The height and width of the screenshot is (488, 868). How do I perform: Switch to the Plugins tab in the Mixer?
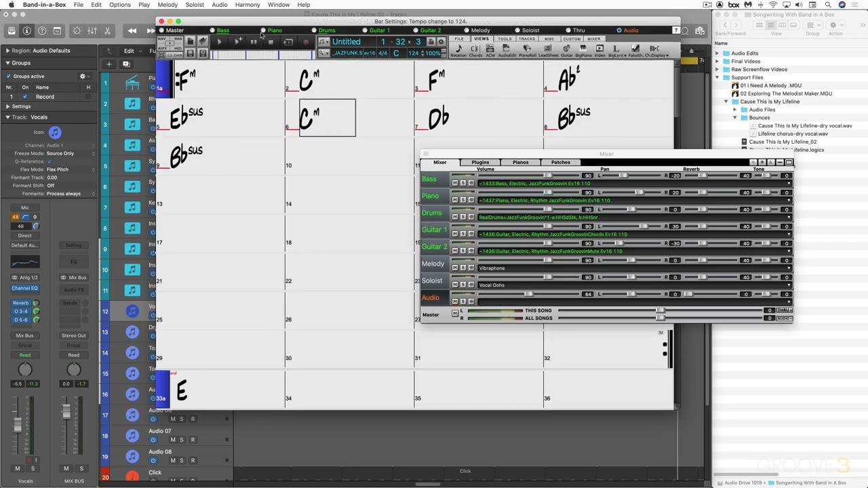[480, 162]
